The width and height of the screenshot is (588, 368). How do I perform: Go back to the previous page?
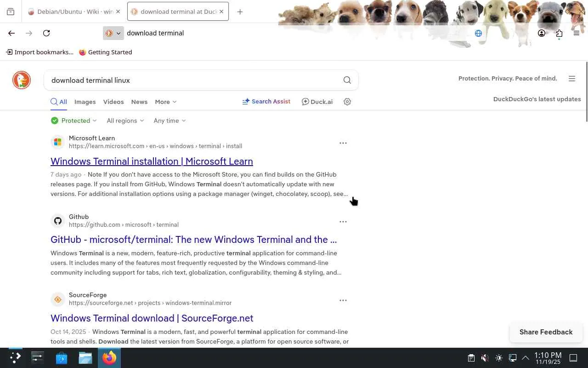click(x=11, y=33)
